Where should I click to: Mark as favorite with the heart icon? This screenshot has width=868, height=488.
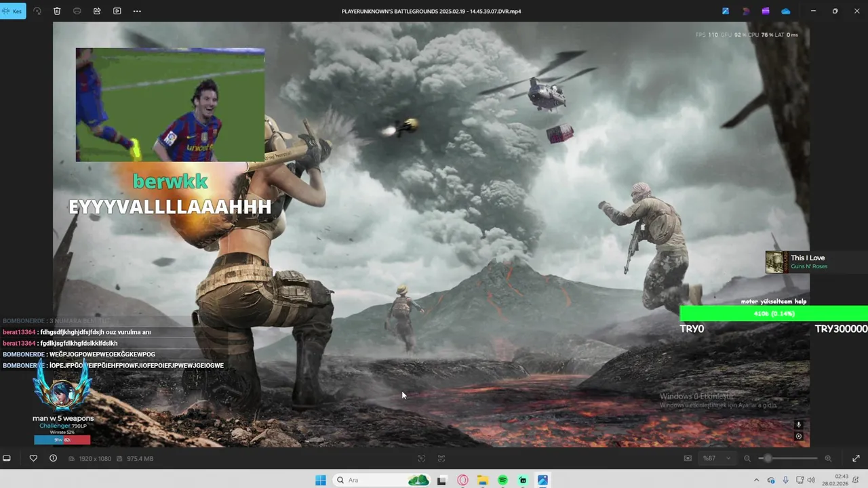(x=33, y=458)
